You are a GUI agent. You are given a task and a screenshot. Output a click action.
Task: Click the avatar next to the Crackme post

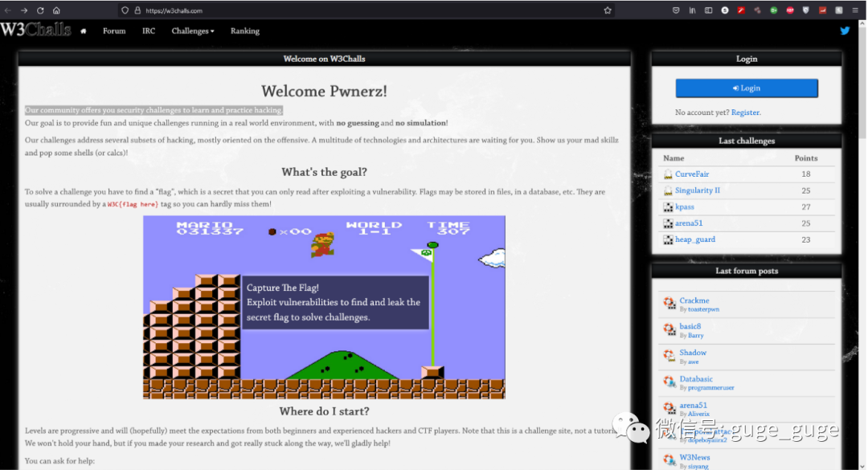pyautogui.click(x=669, y=303)
